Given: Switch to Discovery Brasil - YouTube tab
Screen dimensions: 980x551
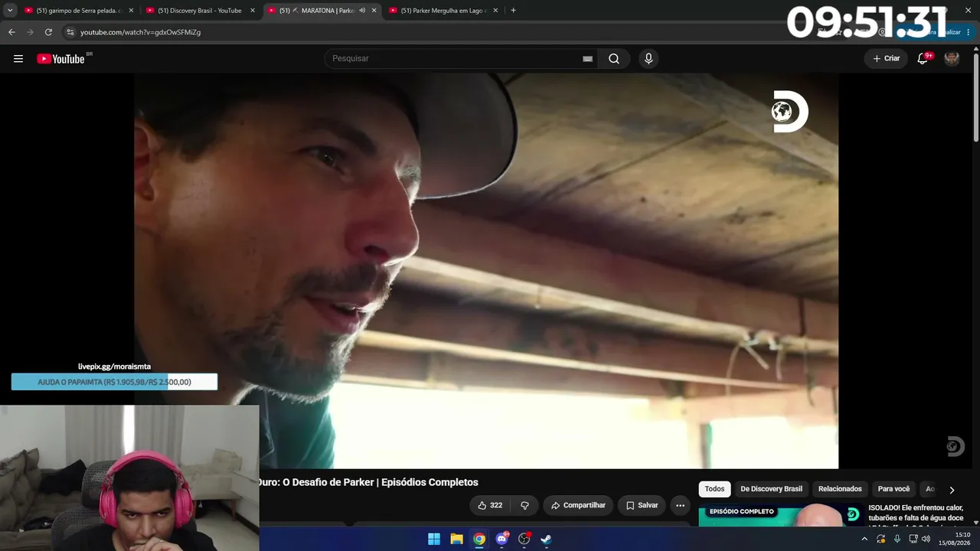Looking at the screenshot, I should pos(201,11).
